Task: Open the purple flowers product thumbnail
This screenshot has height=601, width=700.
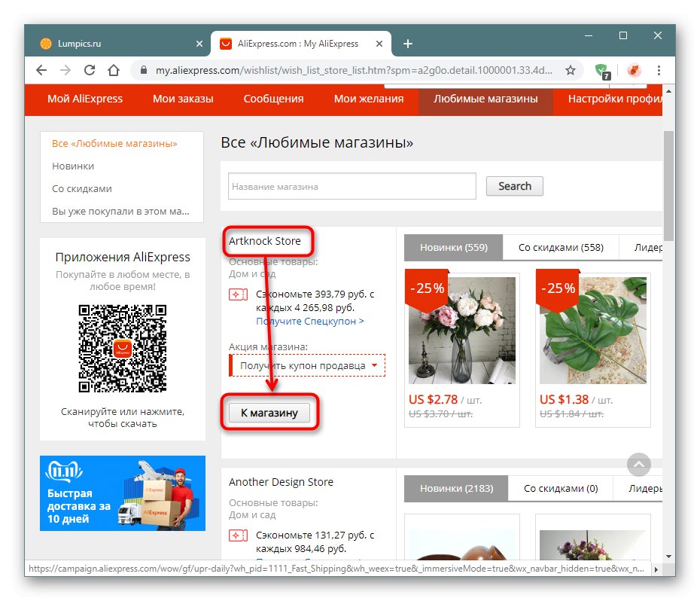Action: point(593,545)
